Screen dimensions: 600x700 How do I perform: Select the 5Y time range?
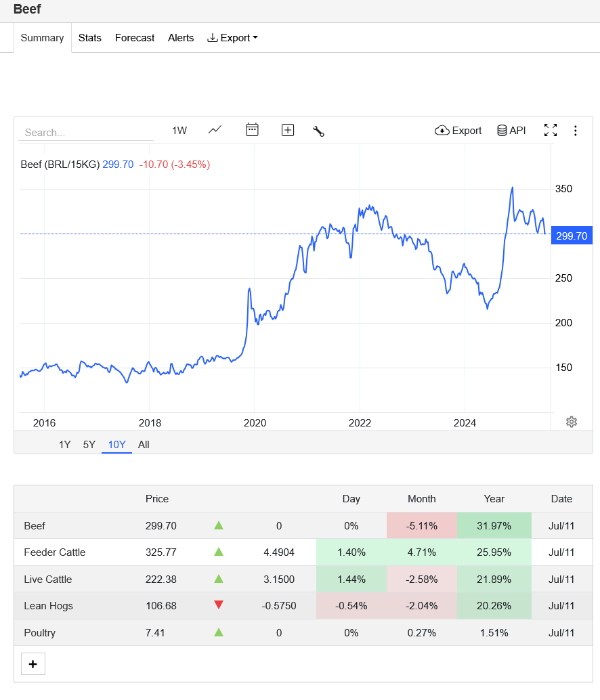(89, 445)
